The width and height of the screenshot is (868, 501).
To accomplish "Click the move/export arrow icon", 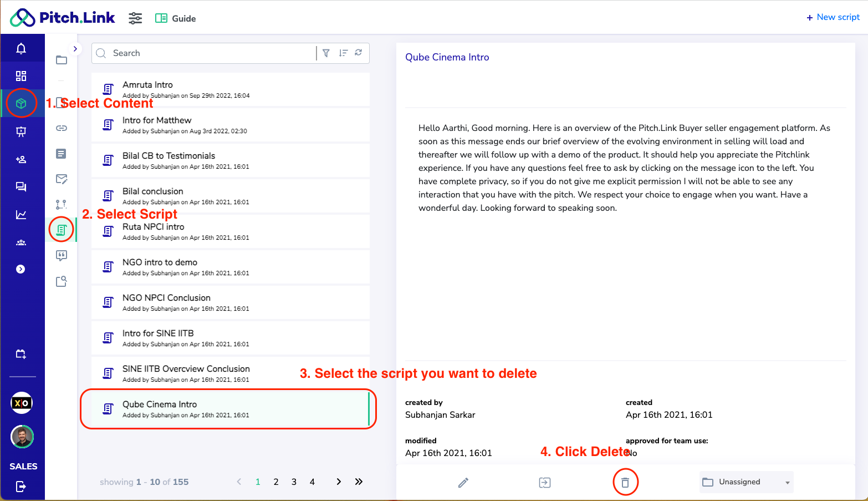I will coord(545,483).
